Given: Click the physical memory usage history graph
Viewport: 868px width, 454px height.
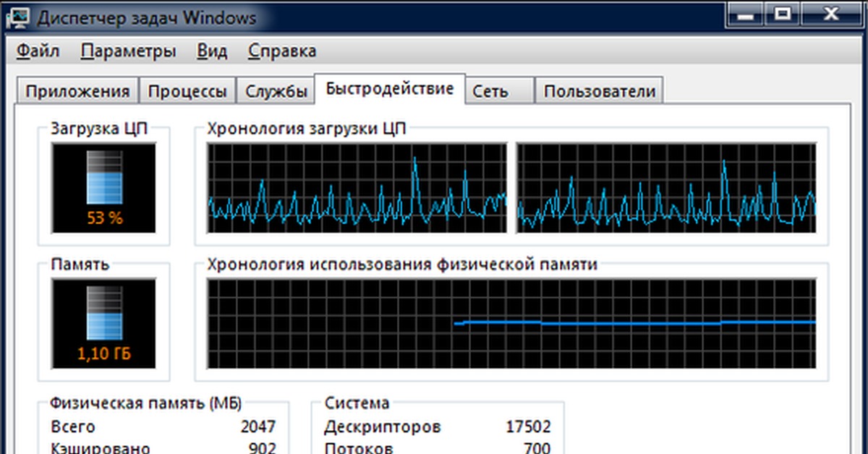Looking at the screenshot, I should pyautogui.click(x=511, y=324).
